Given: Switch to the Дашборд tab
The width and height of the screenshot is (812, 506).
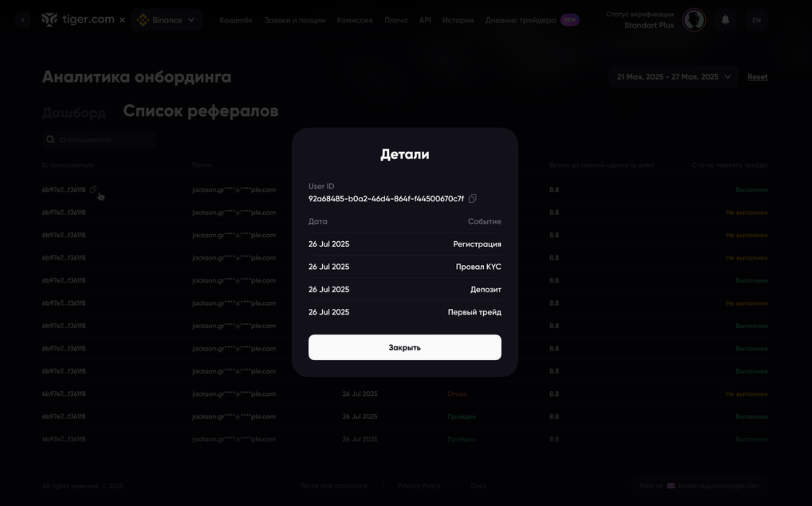Looking at the screenshot, I should click(x=74, y=112).
